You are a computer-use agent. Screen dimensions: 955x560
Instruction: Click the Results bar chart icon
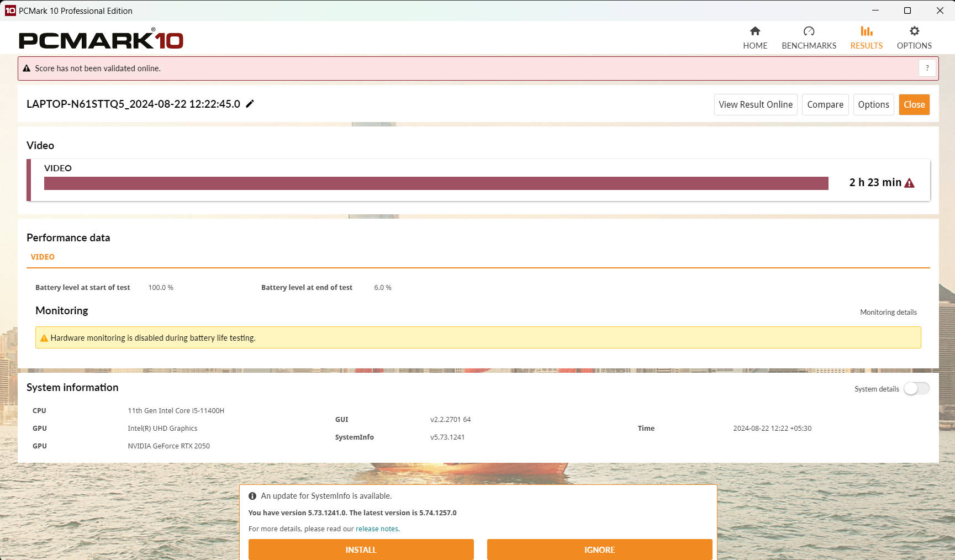(x=866, y=31)
